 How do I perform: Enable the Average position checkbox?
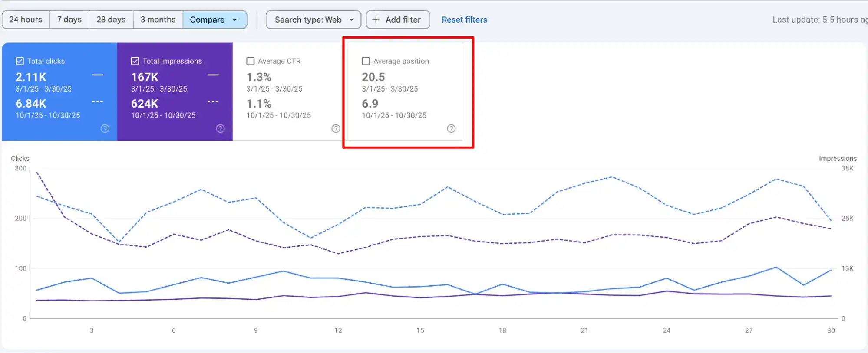point(366,61)
